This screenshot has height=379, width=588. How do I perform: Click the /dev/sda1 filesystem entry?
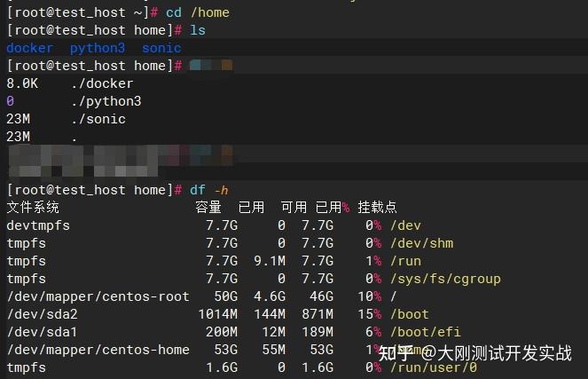point(42,332)
